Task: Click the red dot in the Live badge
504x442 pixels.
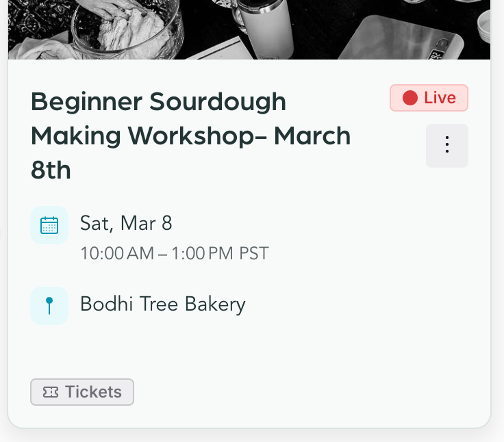Action: click(409, 98)
